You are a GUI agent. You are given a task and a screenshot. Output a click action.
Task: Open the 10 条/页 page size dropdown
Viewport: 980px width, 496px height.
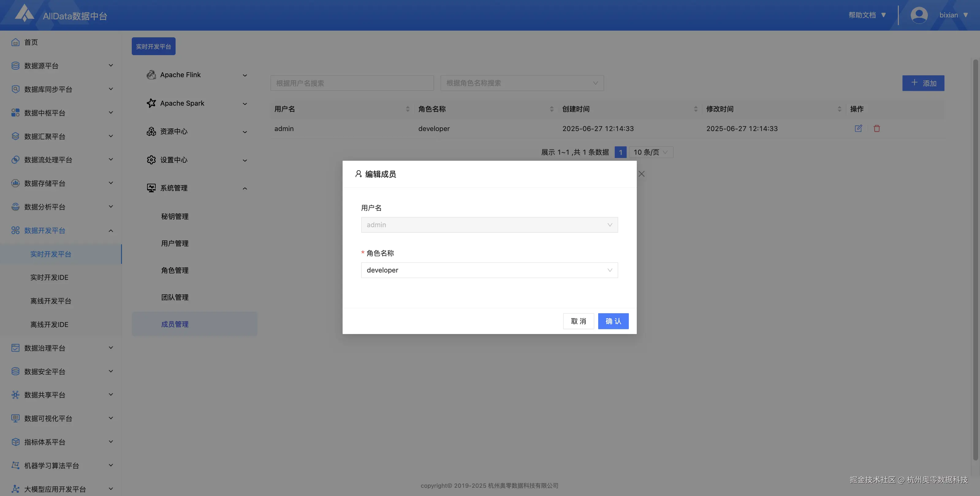point(651,152)
